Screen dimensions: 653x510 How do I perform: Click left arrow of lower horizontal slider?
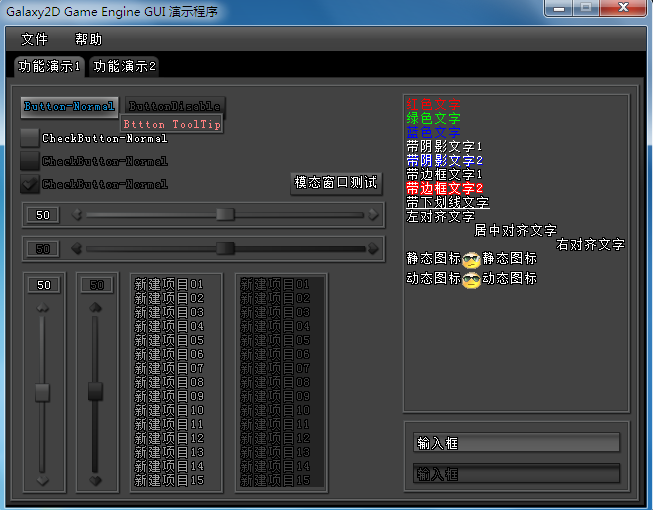[76, 248]
